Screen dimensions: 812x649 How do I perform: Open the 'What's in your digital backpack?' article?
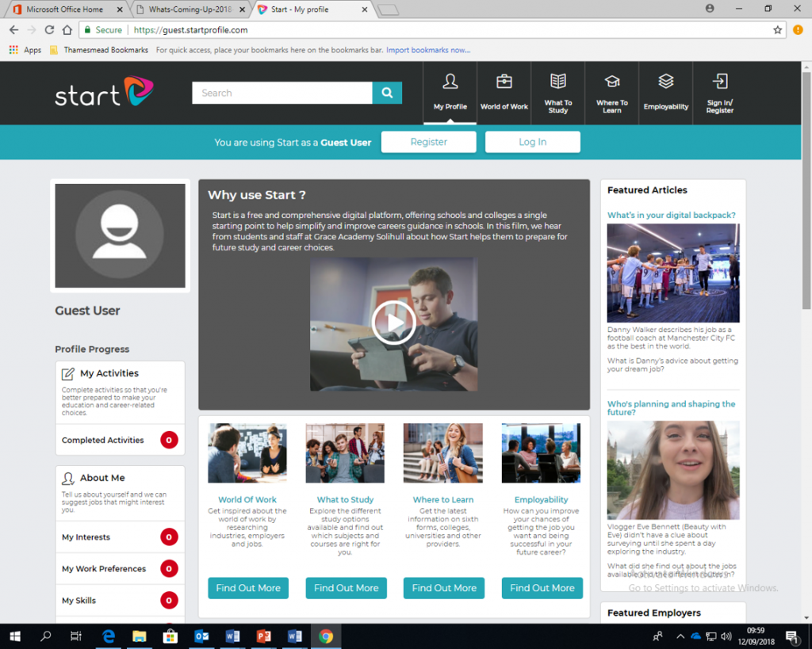click(x=672, y=215)
